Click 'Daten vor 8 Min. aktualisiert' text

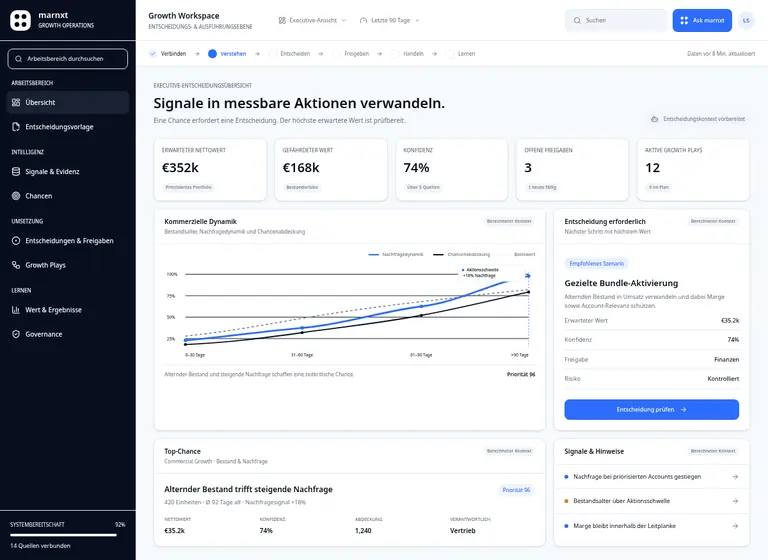(x=721, y=54)
